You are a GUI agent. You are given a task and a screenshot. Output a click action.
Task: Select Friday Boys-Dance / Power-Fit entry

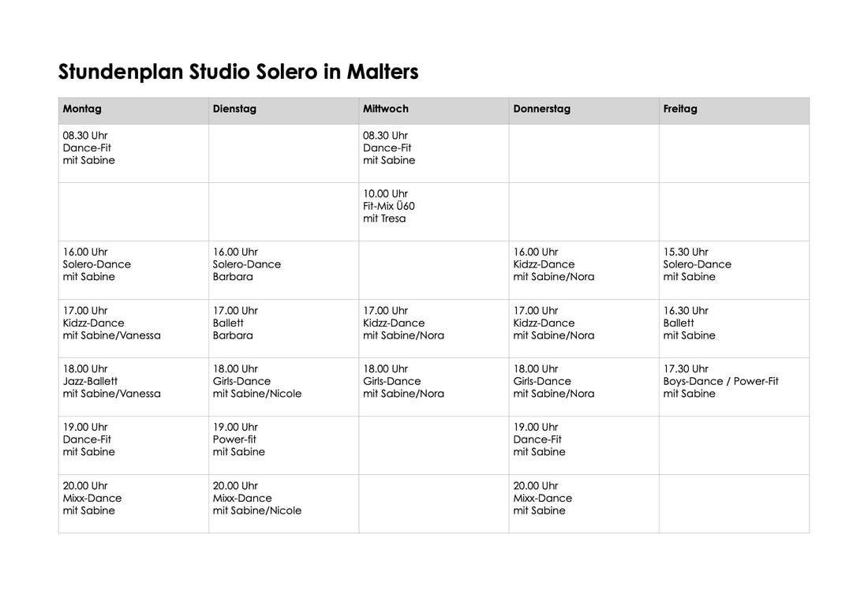click(x=734, y=387)
